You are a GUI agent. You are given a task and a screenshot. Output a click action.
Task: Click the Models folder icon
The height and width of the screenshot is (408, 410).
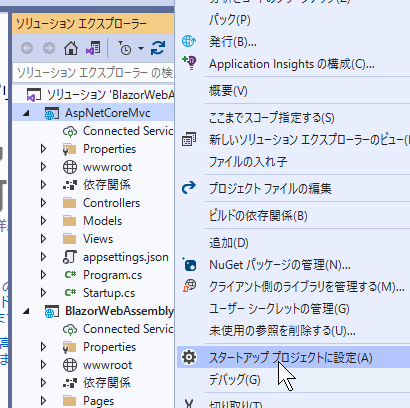(x=70, y=221)
